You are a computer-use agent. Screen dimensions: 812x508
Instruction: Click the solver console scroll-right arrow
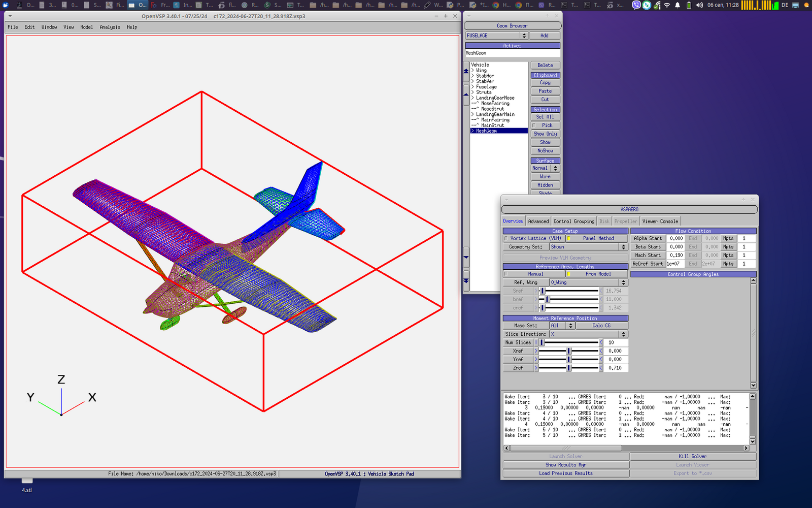click(x=746, y=448)
